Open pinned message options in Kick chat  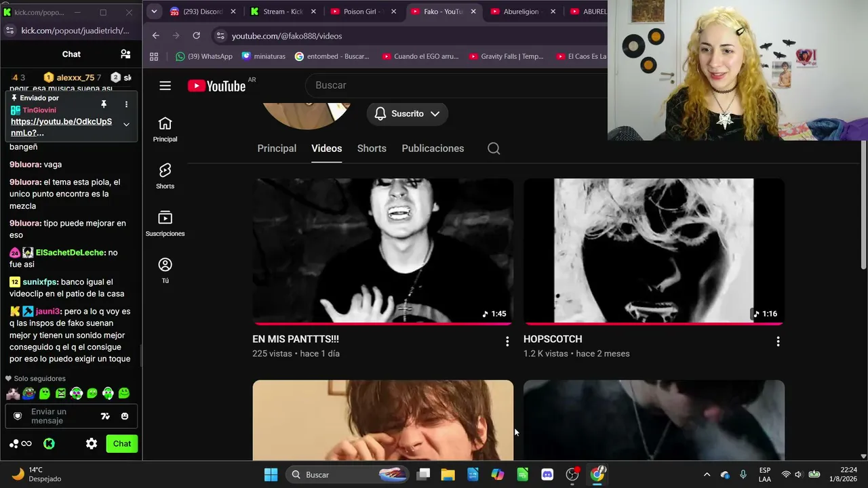(x=126, y=104)
